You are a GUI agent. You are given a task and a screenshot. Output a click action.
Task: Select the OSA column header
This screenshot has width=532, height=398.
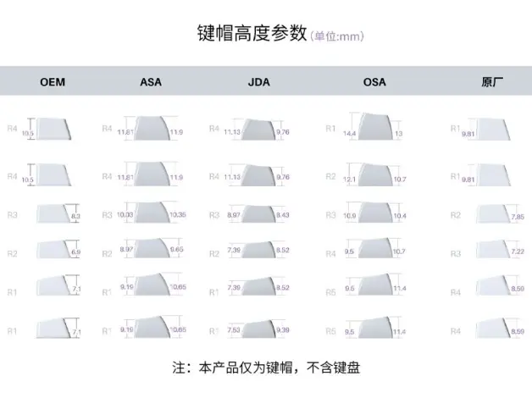(x=374, y=82)
